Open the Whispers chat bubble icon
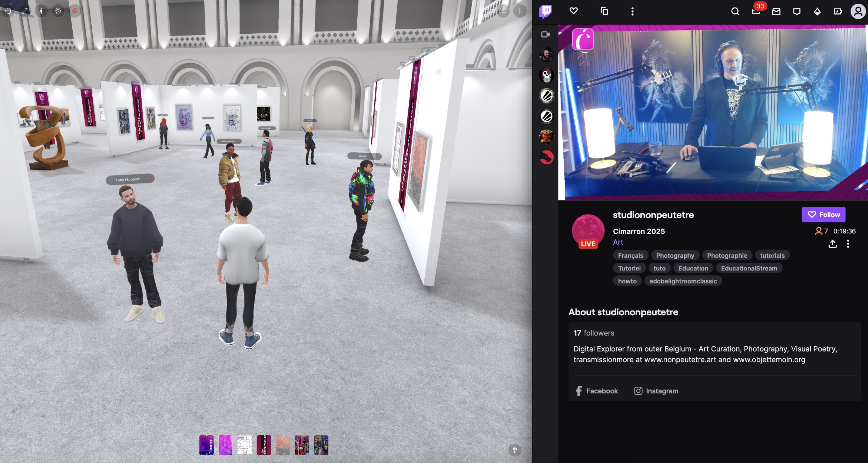 pyautogui.click(x=797, y=12)
